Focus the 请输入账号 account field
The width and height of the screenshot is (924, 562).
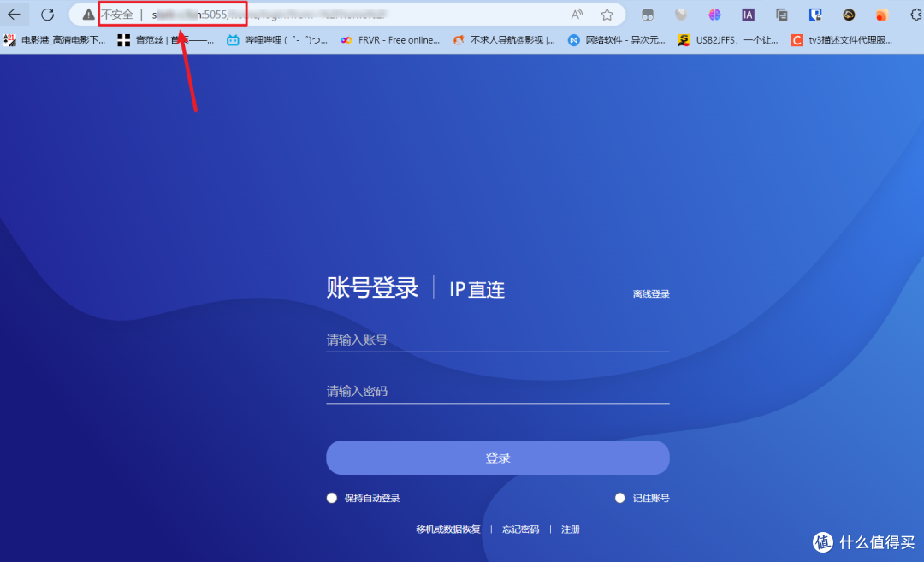point(497,340)
